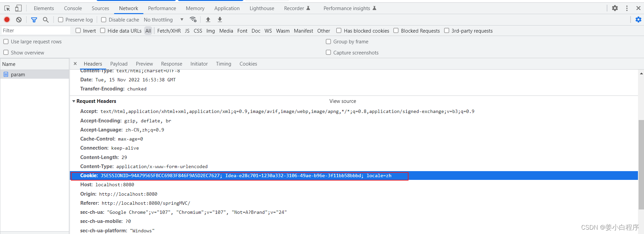Import HAR file with upload arrow
The image size is (644, 234).
(208, 19)
